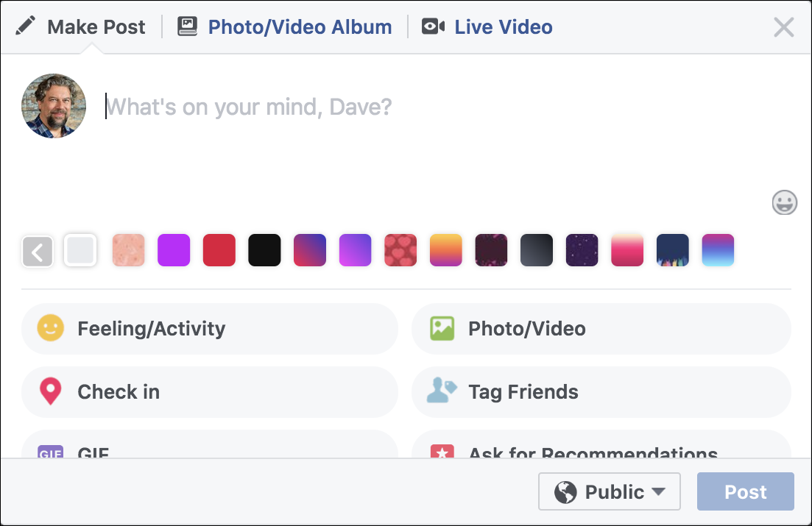Click Dave's profile picture thumbnail

pyautogui.click(x=54, y=106)
